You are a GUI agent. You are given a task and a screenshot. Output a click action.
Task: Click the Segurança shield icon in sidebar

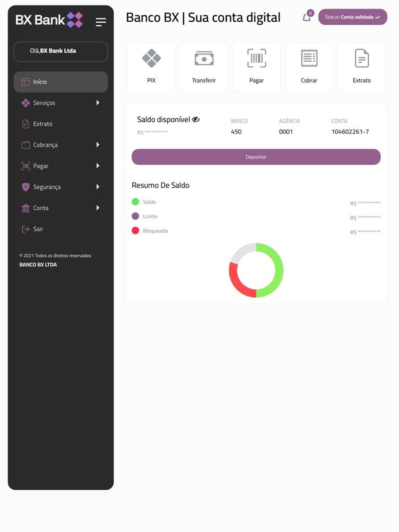coord(26,187)
